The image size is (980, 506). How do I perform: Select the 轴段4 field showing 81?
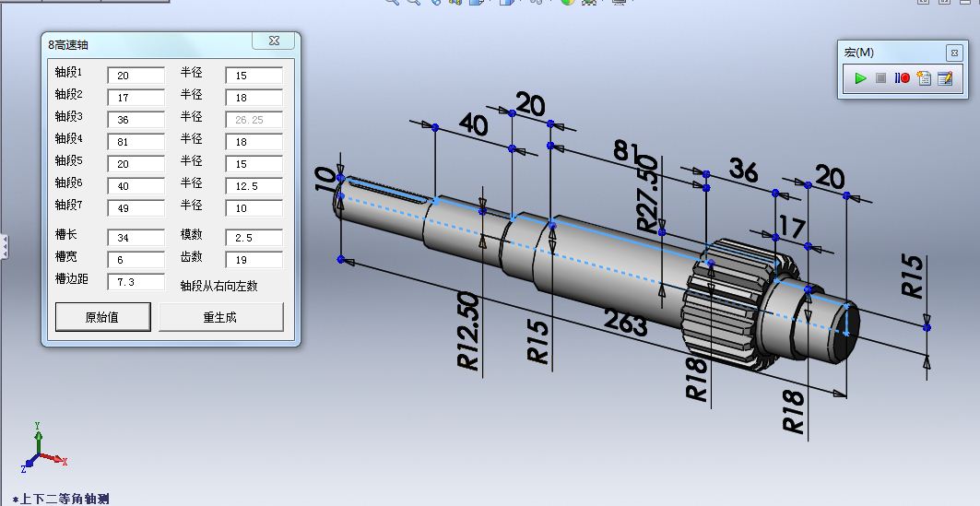[x=136, y=142]
